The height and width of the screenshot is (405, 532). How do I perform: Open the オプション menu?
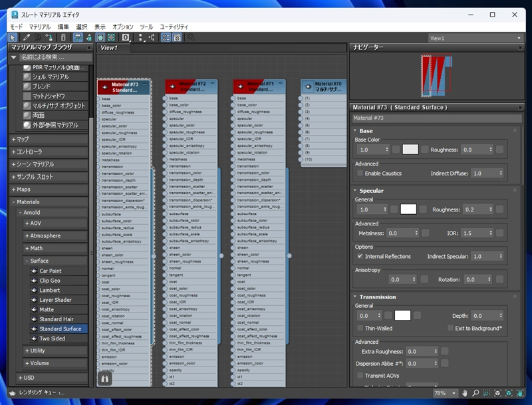click(123, 27)
